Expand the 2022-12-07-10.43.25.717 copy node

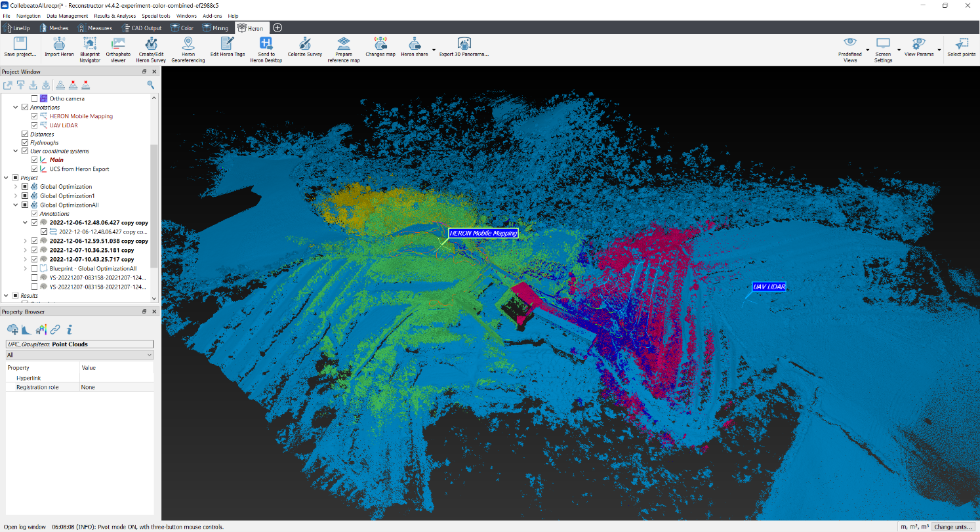pyautogui.click(x=26, y=259)
